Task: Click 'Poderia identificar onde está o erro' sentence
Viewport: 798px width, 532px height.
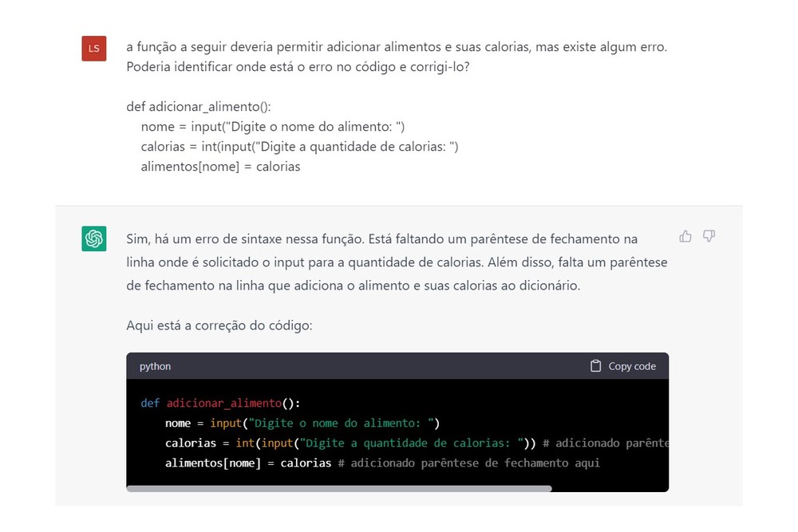Action: [298, 67]
